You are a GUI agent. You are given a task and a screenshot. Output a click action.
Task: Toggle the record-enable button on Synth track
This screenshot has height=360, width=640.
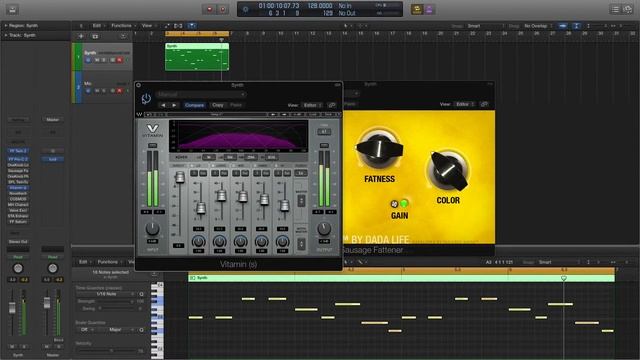120,60
